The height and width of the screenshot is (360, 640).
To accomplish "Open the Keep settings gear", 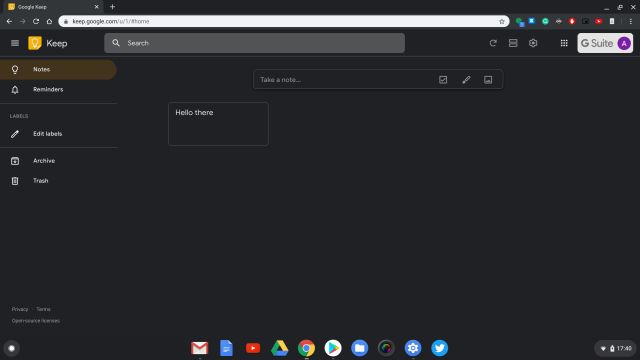I will (533, 43).
